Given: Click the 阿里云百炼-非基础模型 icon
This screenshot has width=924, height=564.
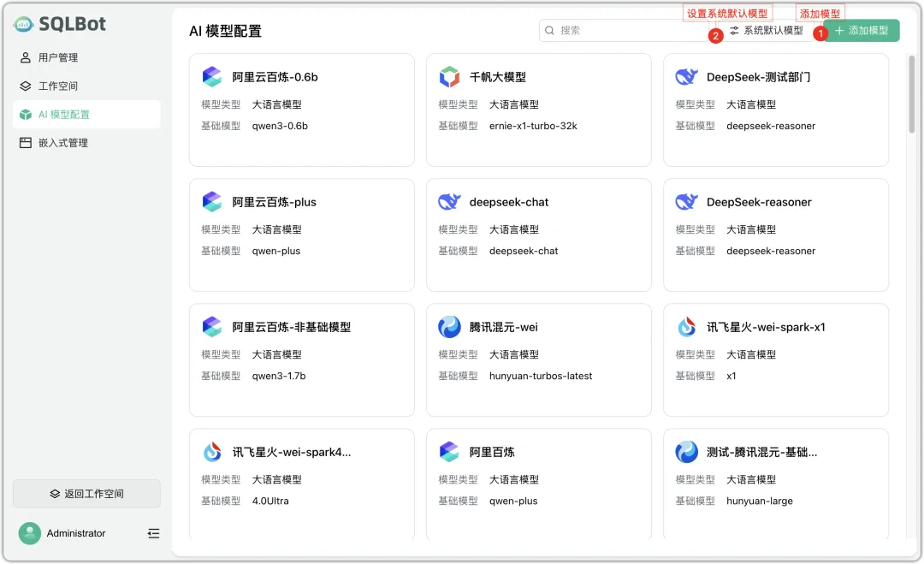Looking at the screenshot, I should [x=212, y=326].
